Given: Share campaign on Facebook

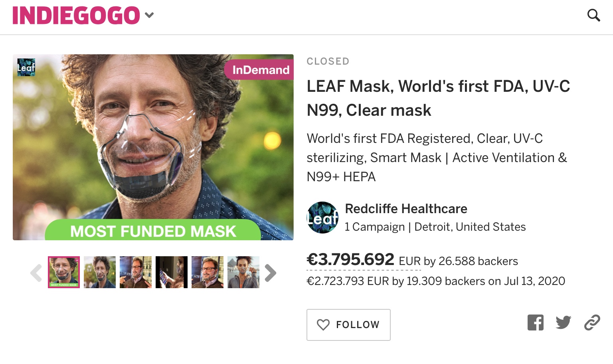Looking at the screenshot, I should 535,322.
